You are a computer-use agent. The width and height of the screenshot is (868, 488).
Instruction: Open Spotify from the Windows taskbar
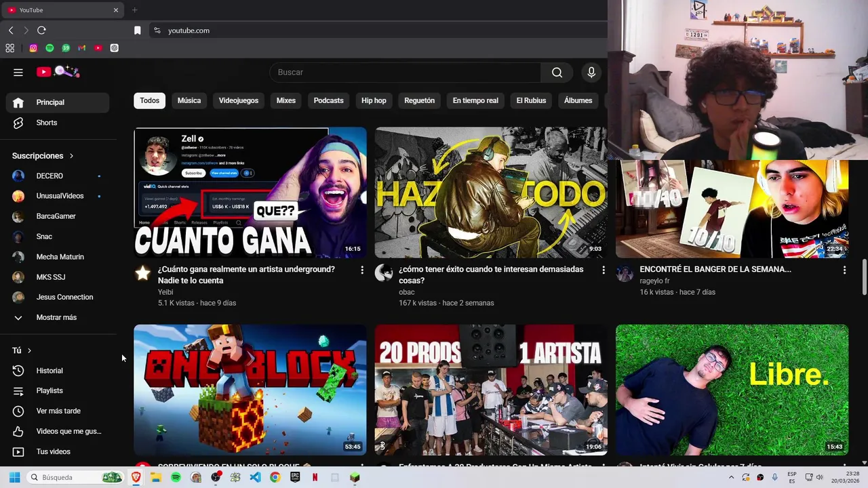pyautogui.click(x=176, y=477)
